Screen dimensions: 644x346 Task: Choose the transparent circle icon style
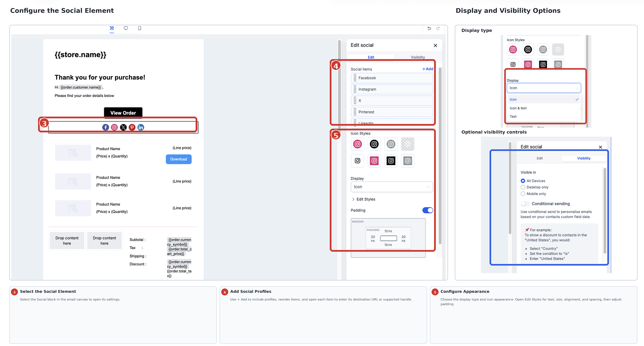408,144
